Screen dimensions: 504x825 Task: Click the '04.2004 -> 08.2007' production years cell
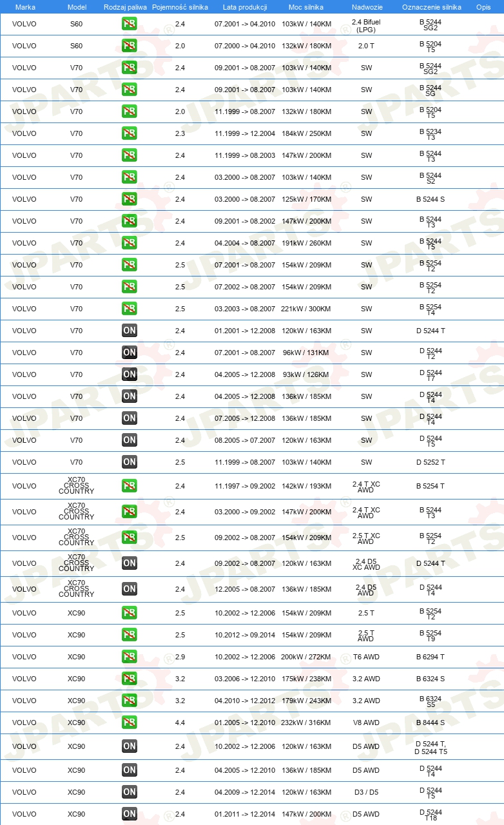pos(245,243)
